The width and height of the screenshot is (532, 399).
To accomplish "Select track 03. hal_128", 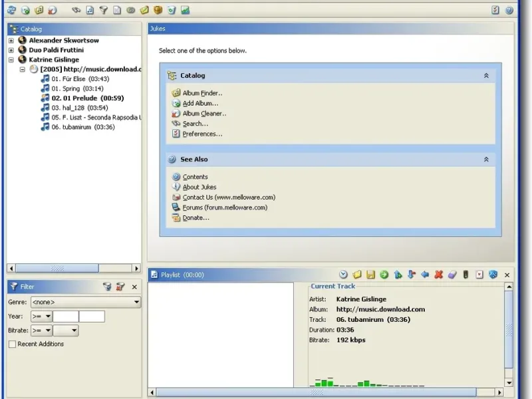I will [x=80, y=108].
